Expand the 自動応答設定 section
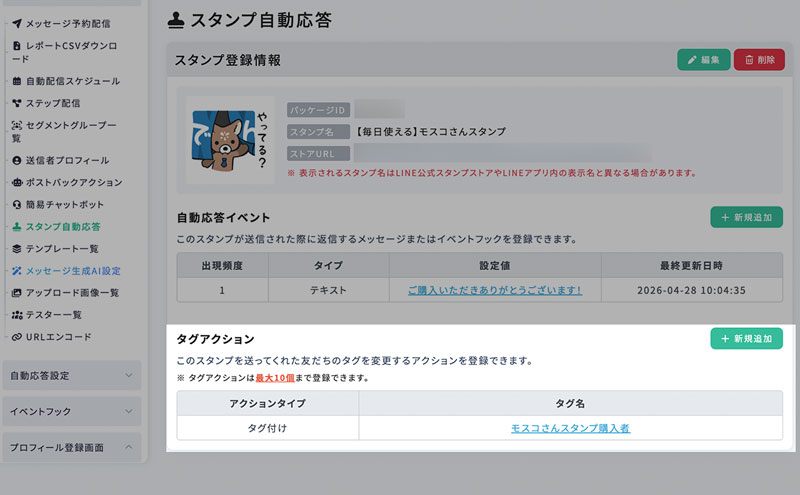800x495 pixels. point(72,376)
